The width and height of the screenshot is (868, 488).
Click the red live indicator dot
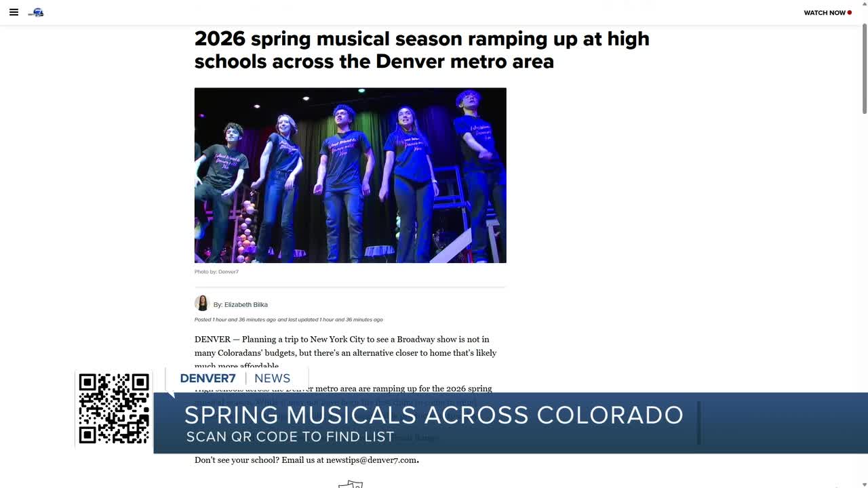850,13
